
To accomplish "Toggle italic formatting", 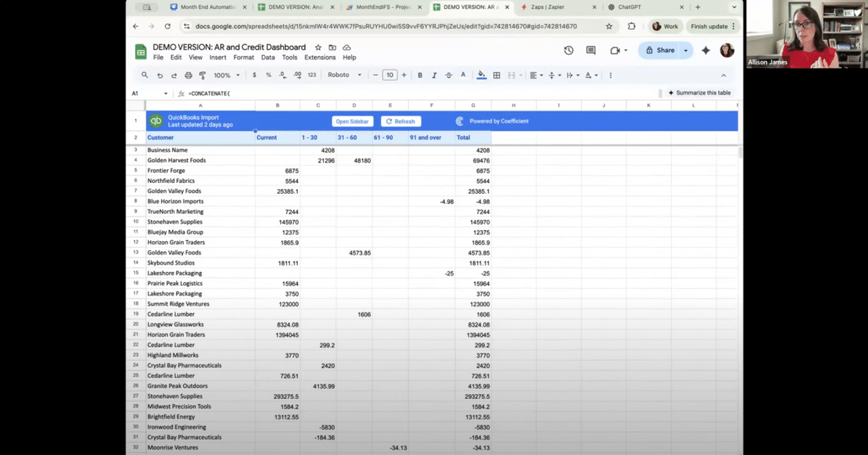I will pos(434,75).
